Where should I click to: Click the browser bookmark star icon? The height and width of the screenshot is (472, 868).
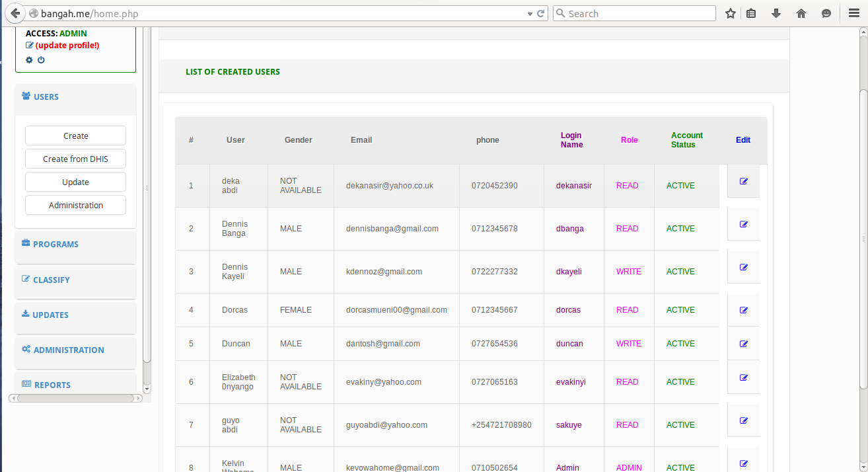730,13
